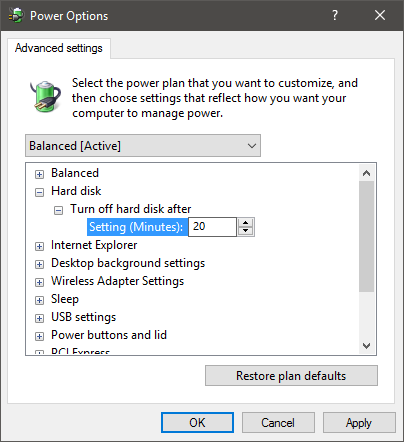The height and width of the screenshot is (442, 404).
Task: Expand the Balanced tree node
Action: 39,174
